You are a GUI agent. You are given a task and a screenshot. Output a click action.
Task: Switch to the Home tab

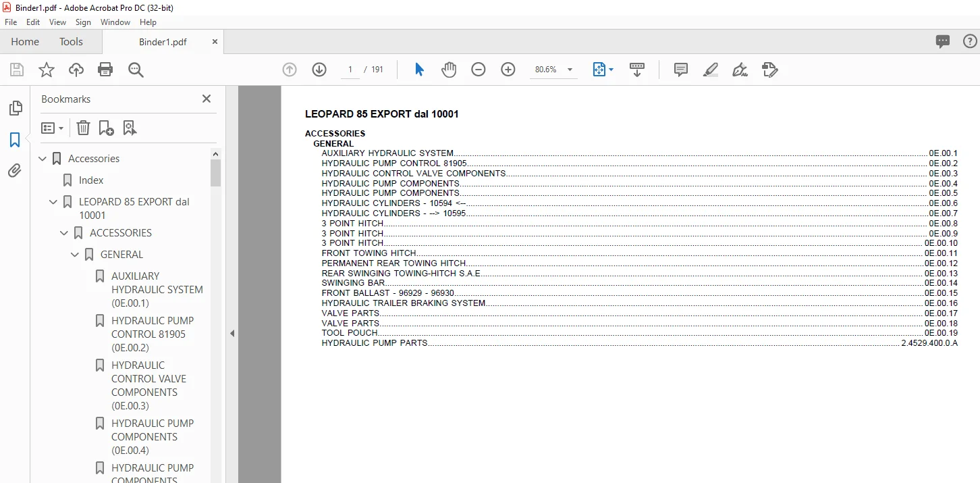(25, 41)
